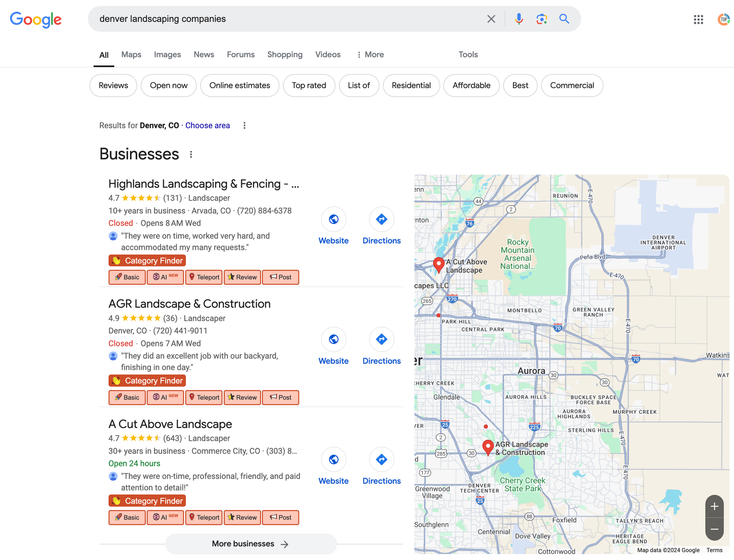
Task: Click Teleport button under Highlands Landscaping
Action: click(204, 277)
